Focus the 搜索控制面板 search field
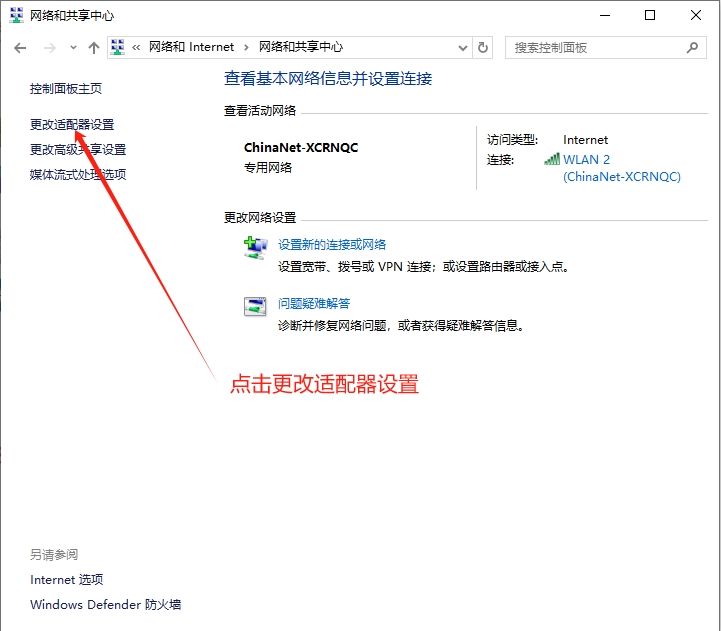The width and height of the screenshot is (721, 631). [x=595, y=47]
